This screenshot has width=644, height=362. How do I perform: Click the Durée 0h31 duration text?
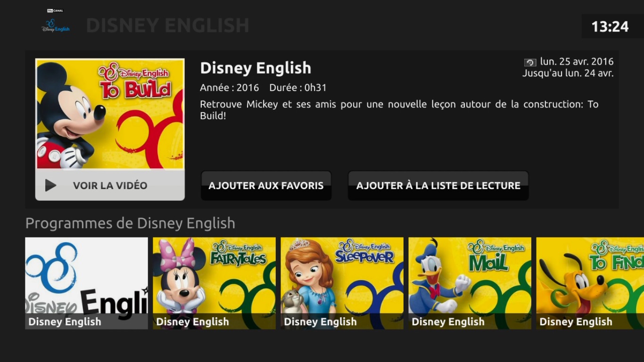pyautogui.click(x=297, y=88)
